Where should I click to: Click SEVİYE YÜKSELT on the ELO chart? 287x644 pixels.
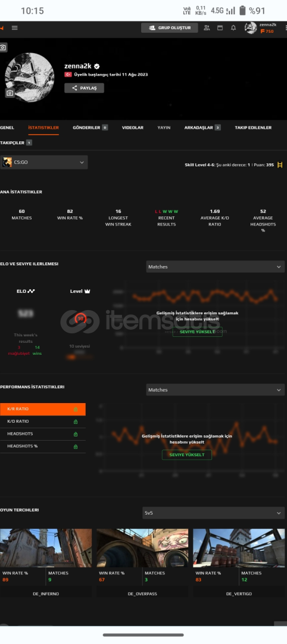pyautogui.click(x=197, y=332)
